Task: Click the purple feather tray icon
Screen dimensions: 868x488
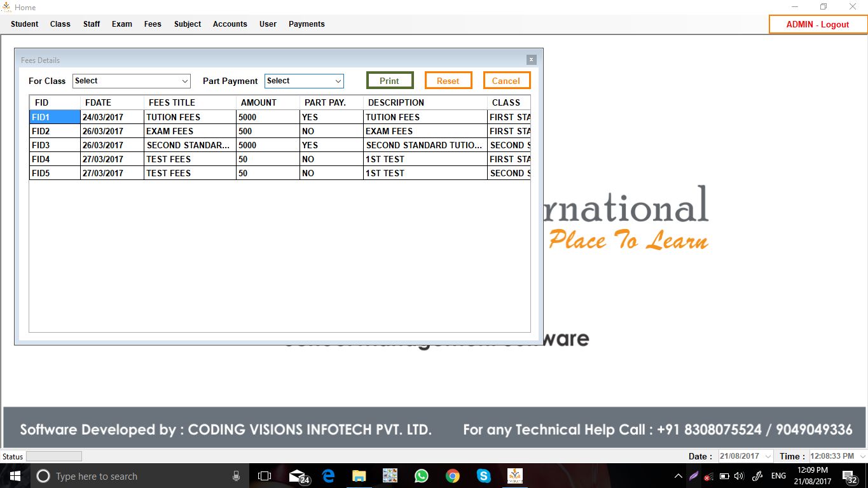Action: tap(694, 476)
